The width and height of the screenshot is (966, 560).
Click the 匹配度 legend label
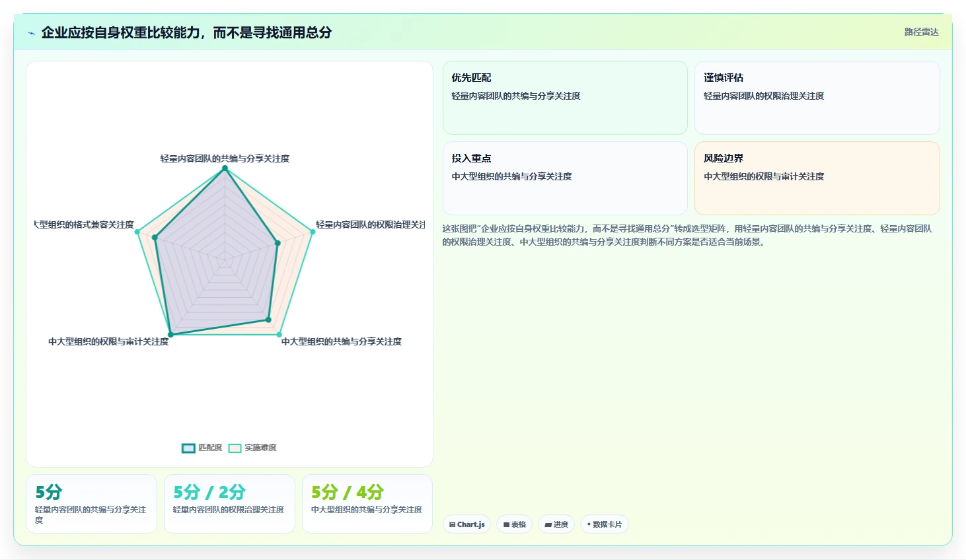click(210, 448)
